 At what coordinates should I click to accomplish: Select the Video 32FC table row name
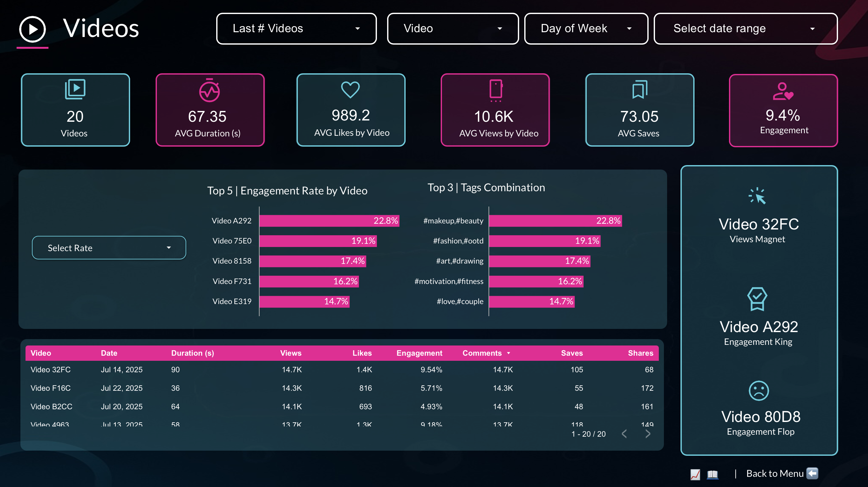tap(51, 369)
